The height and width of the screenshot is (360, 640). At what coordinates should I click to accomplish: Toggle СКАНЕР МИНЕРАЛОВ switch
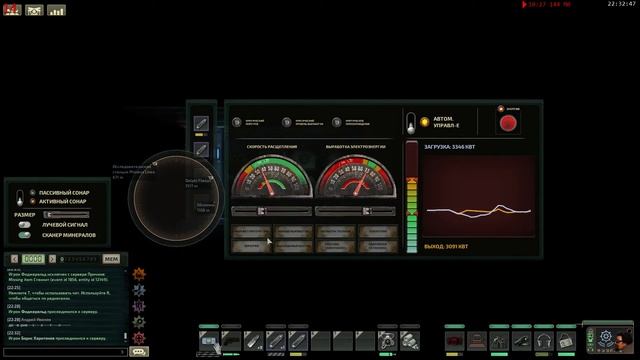pos(24,235)
